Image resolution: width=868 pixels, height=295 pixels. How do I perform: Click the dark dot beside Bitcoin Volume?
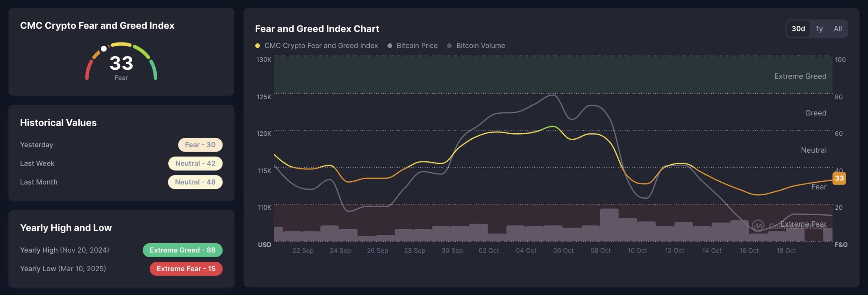(449, 45)
